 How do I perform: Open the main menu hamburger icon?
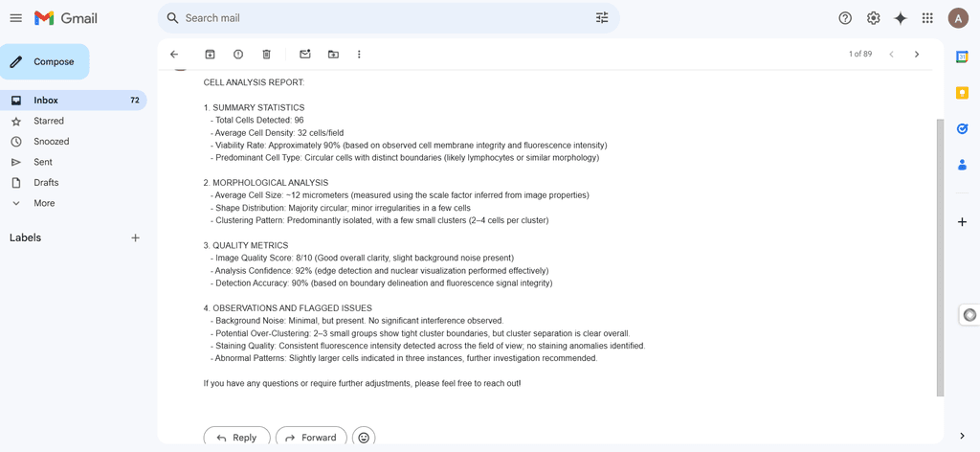click(15, 18)
